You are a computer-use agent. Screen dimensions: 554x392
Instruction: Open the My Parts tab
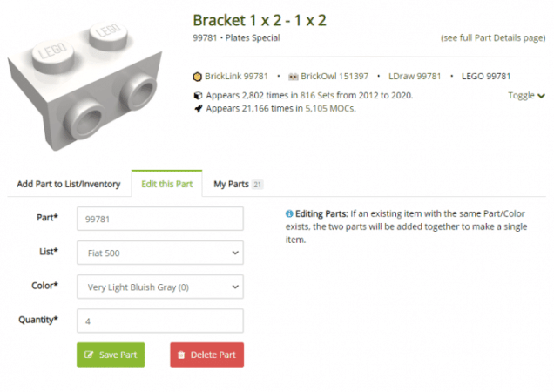pyautogui.click(x=238, y=184)
